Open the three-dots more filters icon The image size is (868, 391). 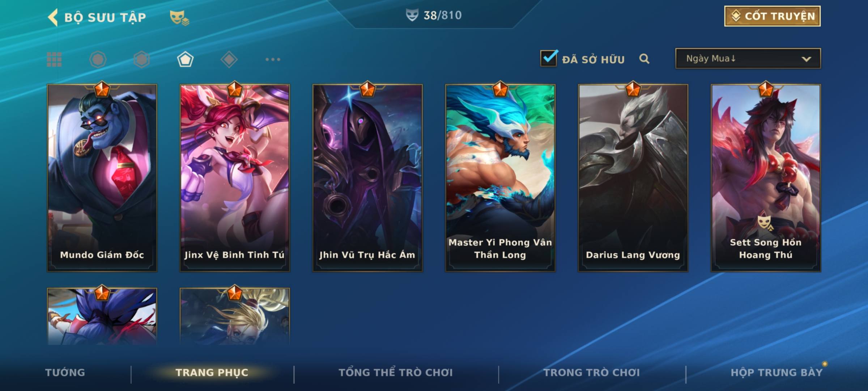point(273,59)
